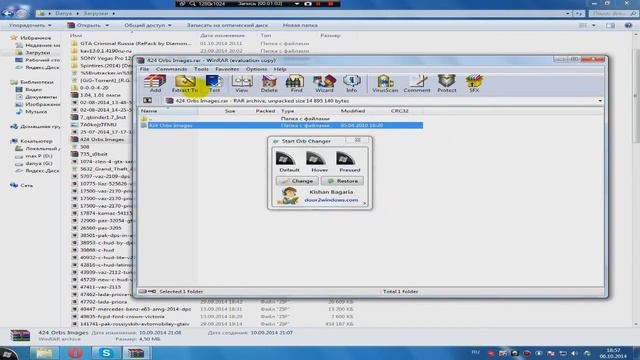Open the door2windows.com link
Screen dimensions: 640x360
pyautogui.click(x=331, y=200)
